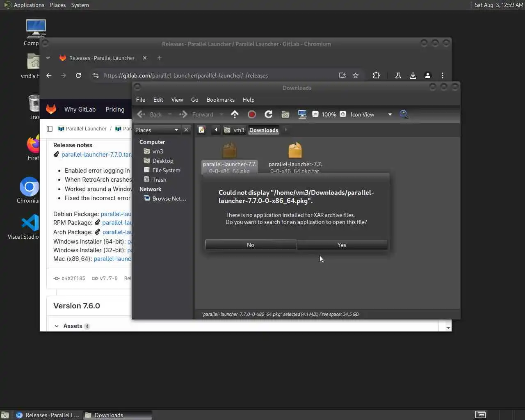Click the red Stop loading icon
525x420 pixels.
252,114
